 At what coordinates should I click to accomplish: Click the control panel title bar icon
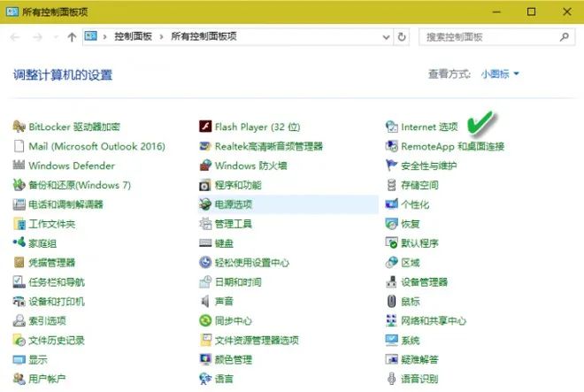(x=12, y=12)
